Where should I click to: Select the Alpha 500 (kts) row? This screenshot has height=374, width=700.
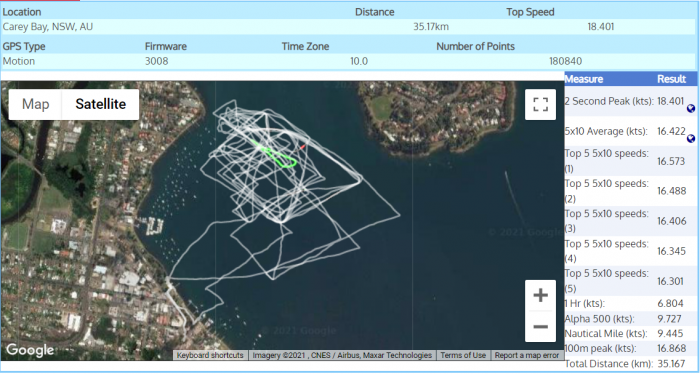(631, 319)
